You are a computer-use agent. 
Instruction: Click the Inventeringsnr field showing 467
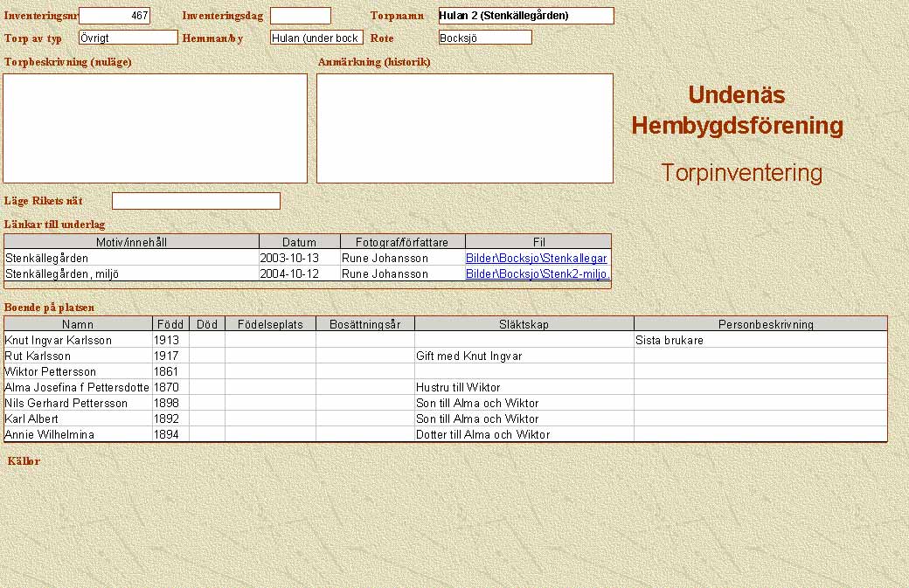tap(114, 16)
